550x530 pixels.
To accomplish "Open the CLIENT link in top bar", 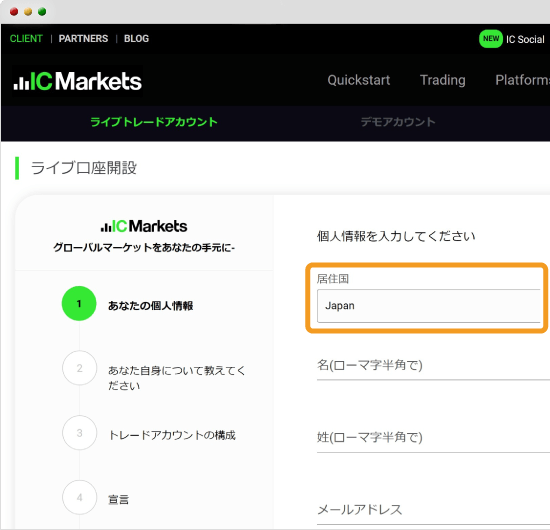I will point(26,39).
